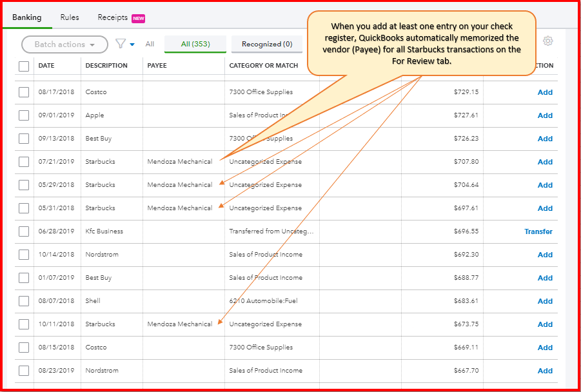The height and width of the screenshot is (392, 581).
Task: Click 6210 Automobile:Fuel category
Action: click(263, 301)
